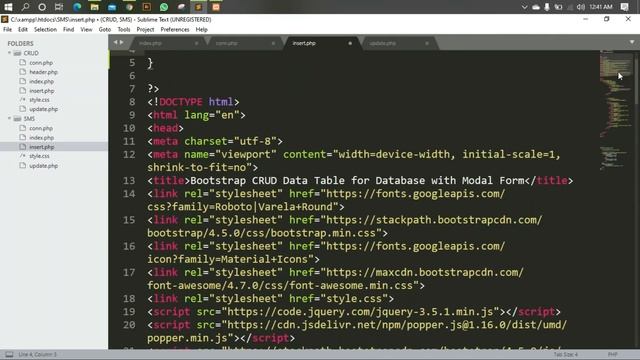Open Task View in the taskbar

click(59, 7)
